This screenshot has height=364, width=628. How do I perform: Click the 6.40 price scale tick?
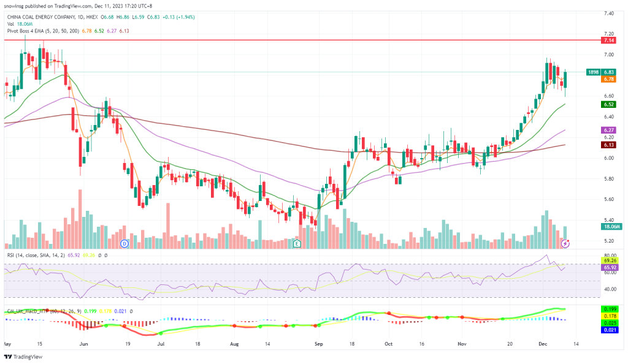click(x=609, y=116)
